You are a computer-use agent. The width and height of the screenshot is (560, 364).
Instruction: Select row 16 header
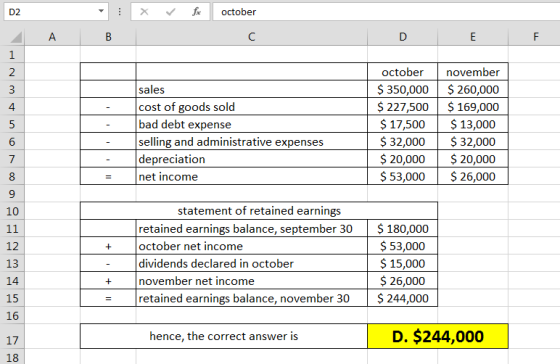(x=12, y=316)
